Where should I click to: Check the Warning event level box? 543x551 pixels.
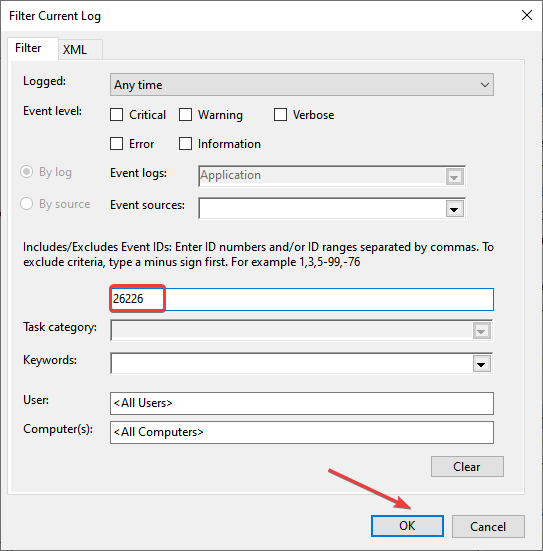coord(185,115)
